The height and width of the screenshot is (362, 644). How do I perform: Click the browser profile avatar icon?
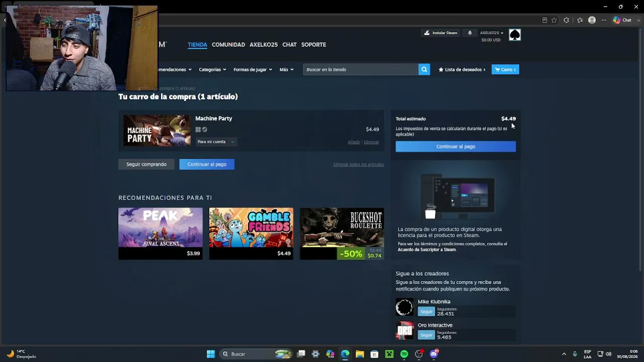point(592,20)
